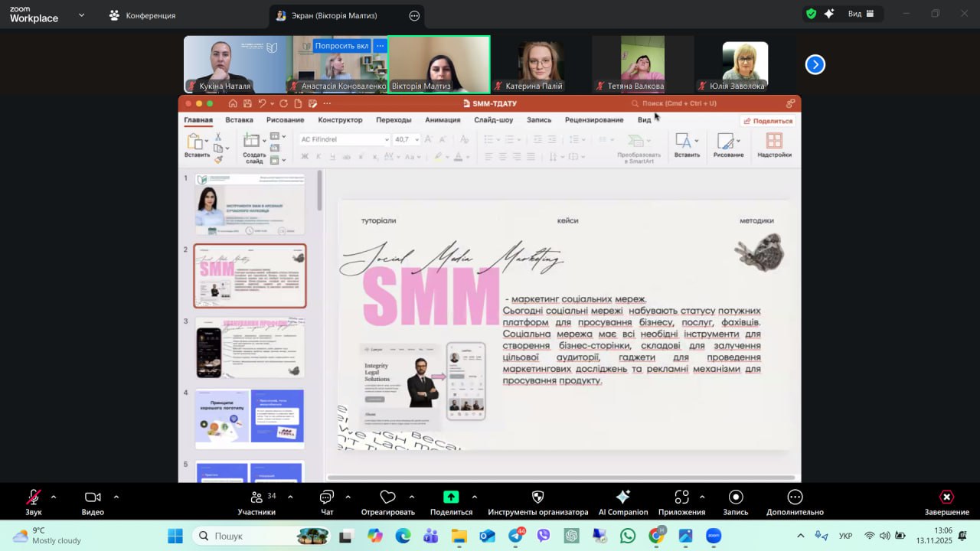Click the green Поделиться share screen icon
The image size is (980, 551).
(451, 497)
